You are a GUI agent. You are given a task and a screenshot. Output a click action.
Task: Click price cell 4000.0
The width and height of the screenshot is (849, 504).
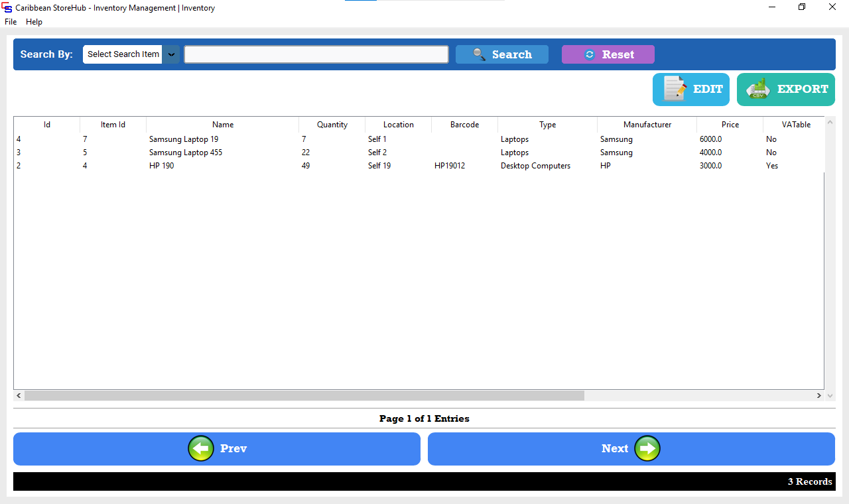point(710,153)
